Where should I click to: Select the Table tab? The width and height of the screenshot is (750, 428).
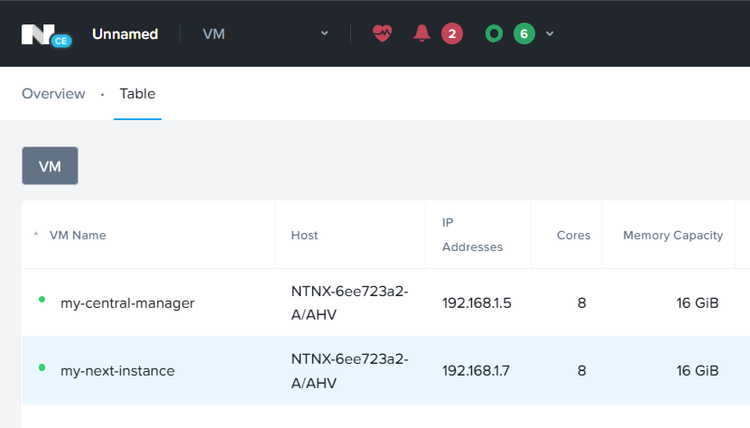[137, 94]
